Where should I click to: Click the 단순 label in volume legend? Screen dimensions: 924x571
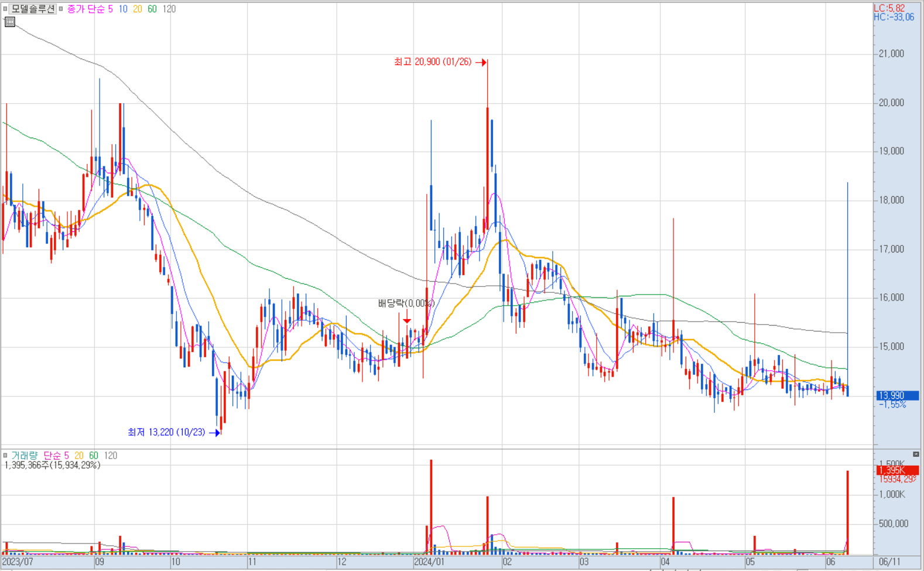click(x=52, y=455)
